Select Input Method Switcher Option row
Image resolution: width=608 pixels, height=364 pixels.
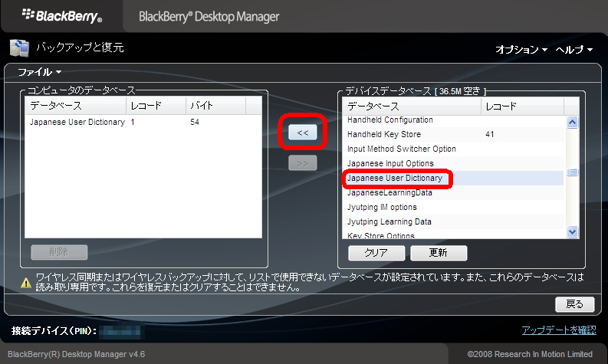[x=453, y=149]
